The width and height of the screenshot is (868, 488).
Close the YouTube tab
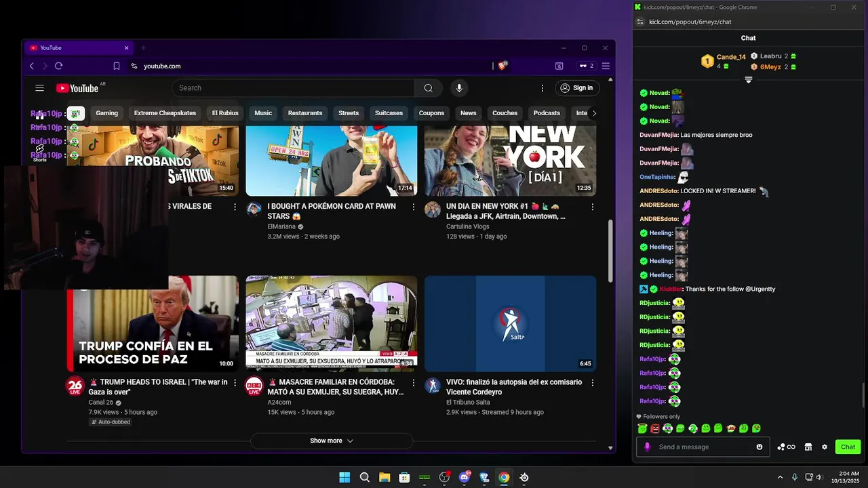pos(126,48)
